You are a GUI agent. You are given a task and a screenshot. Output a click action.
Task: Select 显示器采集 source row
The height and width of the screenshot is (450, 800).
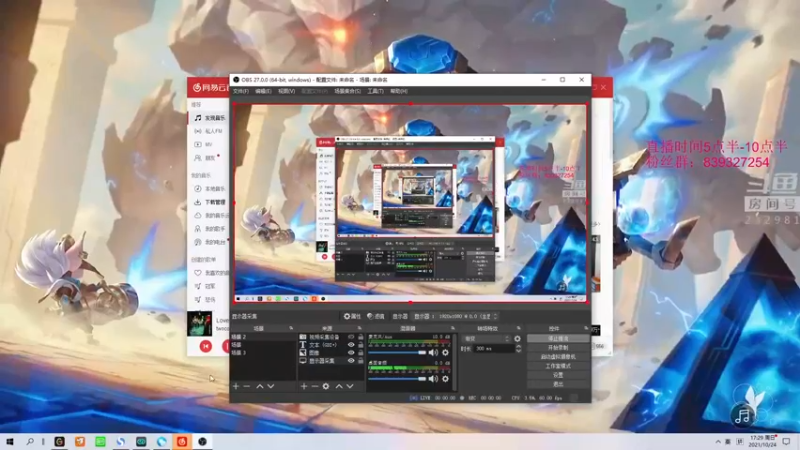coord(331,361)
